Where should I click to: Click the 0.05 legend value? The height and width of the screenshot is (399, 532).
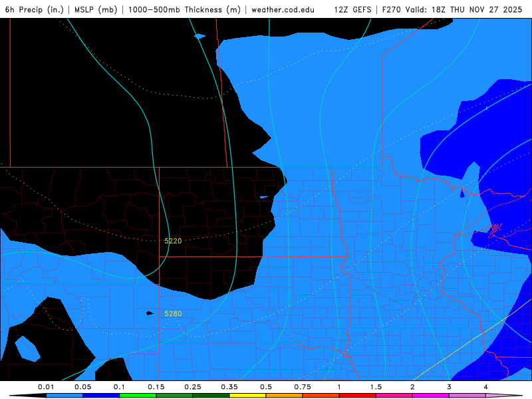(82, 387)
